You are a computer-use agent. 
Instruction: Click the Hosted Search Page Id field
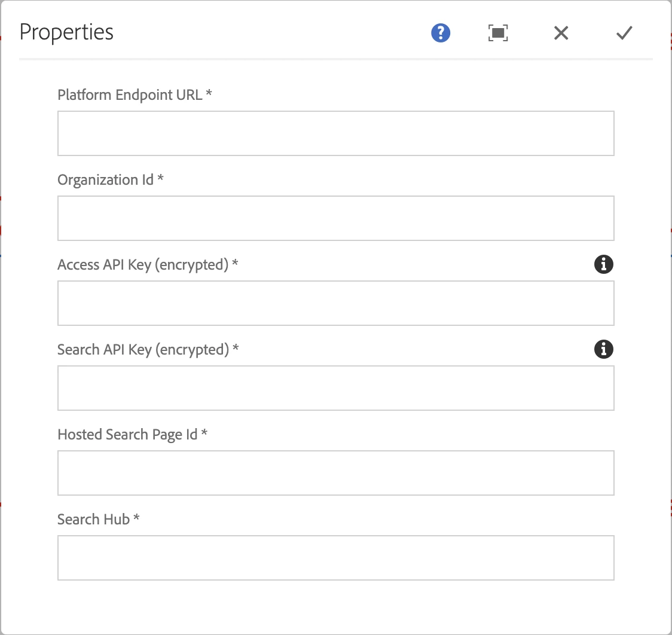[335, 473]
